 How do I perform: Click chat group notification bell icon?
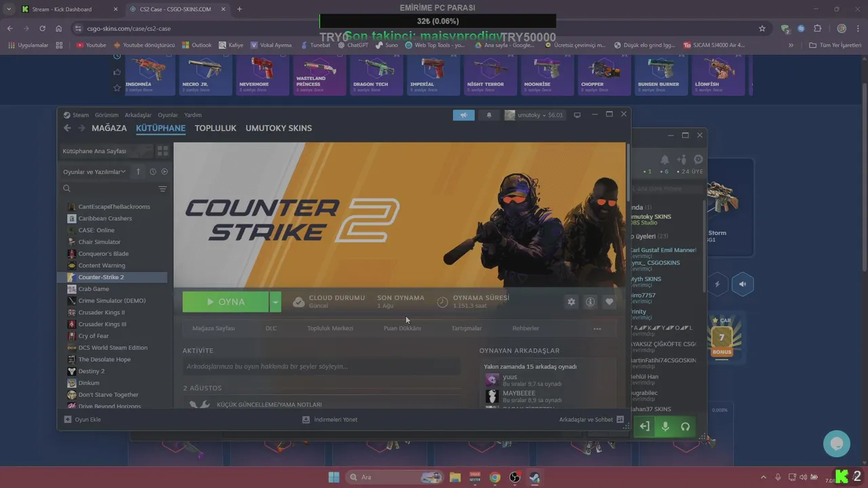click(x=665, y=160)
